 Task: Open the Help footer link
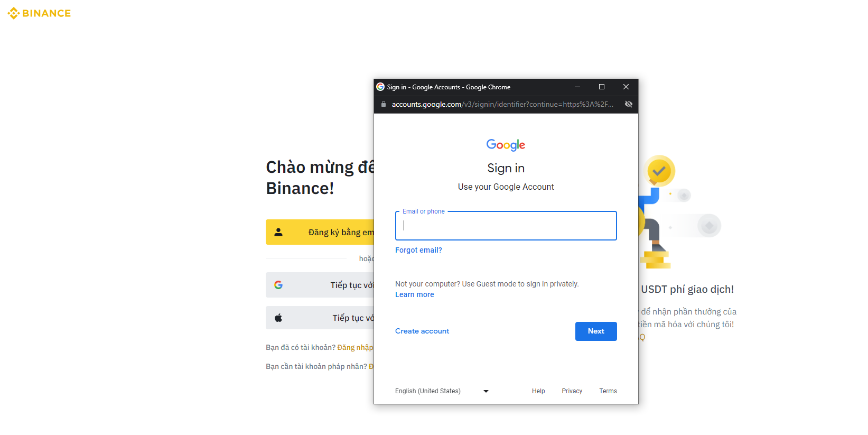tap(538, 391)
